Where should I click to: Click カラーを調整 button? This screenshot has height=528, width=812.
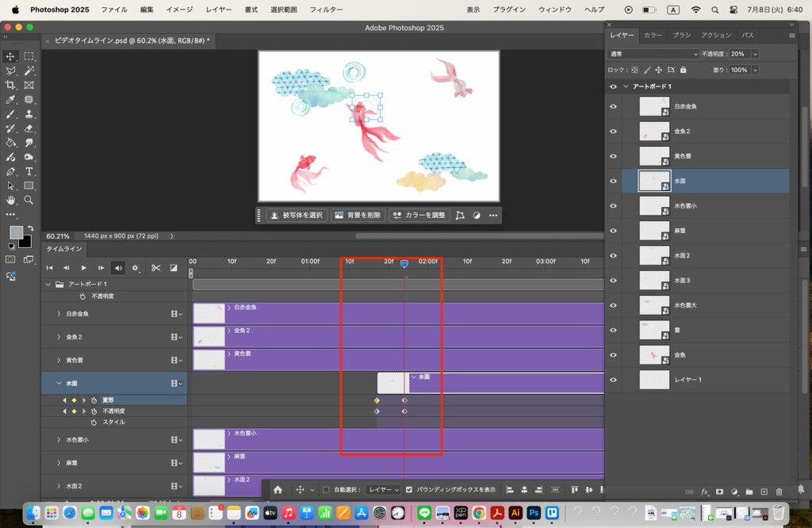[x=419, y=216]
